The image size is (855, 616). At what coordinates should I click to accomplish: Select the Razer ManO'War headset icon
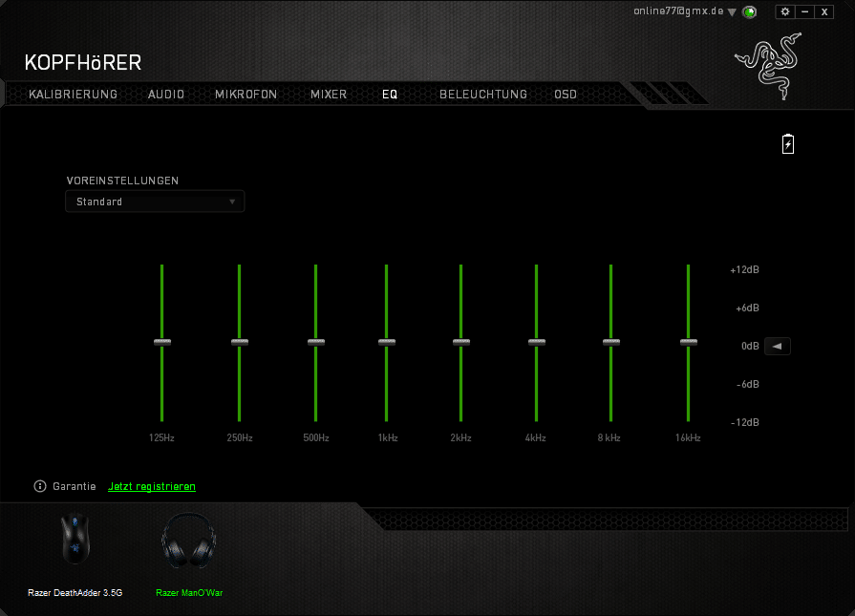188,542
